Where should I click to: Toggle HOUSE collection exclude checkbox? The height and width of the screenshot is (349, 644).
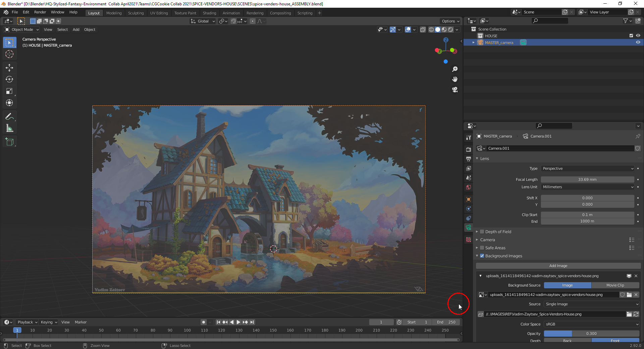[631, 36]
